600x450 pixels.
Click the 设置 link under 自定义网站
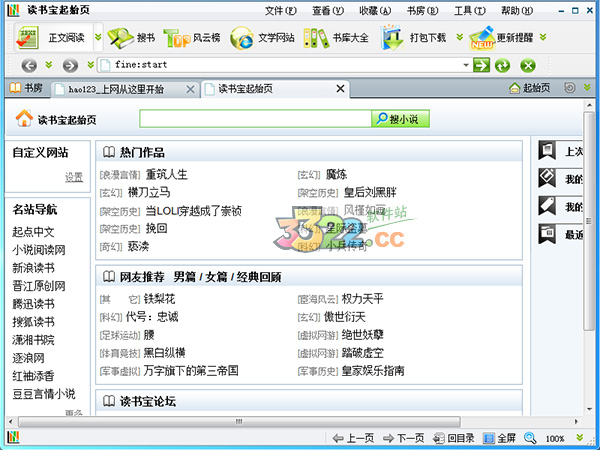point(74,177)
